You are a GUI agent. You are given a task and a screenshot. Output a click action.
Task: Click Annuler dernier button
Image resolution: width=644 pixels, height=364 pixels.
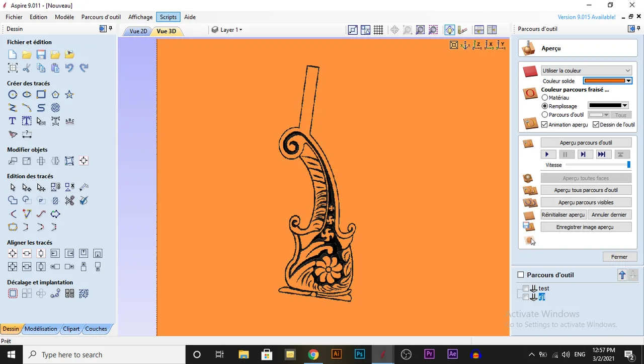pos(609,214)
